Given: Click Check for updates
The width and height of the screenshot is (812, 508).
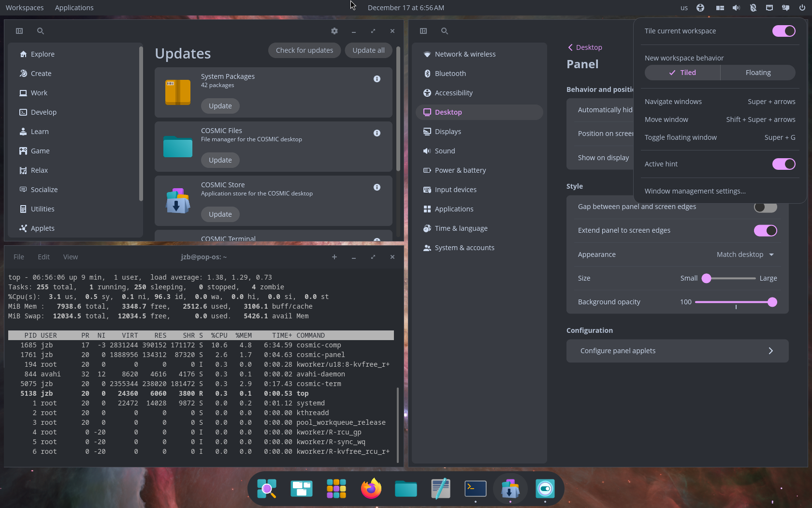Looking at the screenshot, I should [x=304, y=50].
